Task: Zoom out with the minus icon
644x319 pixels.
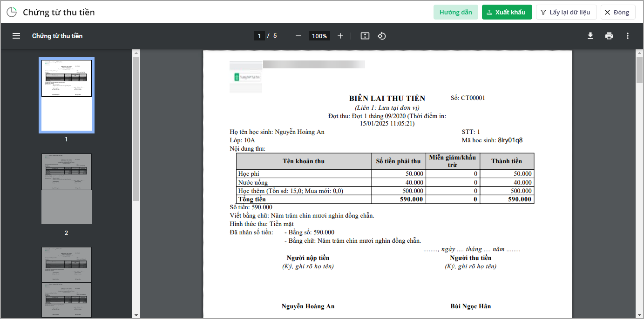Action: click(x=298, y=36)
